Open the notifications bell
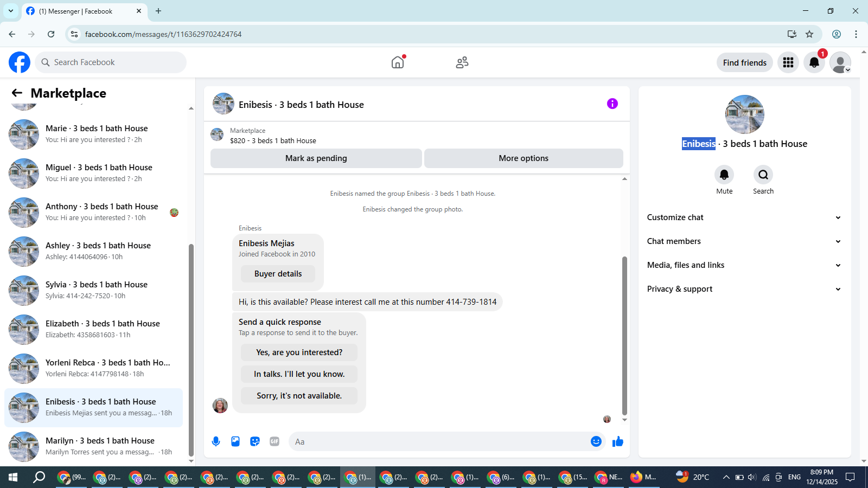The width and height of the screenshot is (868, 488). [814, 62]
